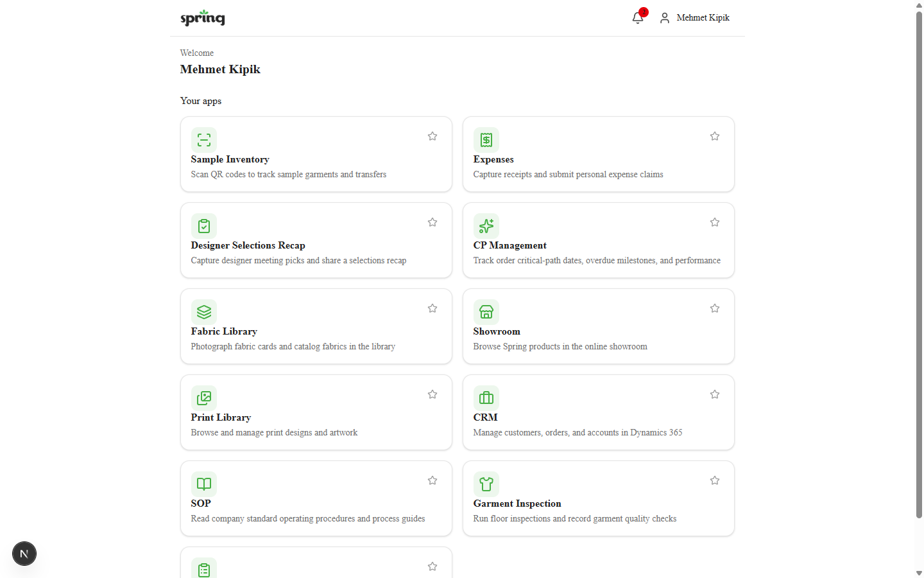The image size is (924, 578).
Task: Open the notifications bell
Action: click(638, 17)
